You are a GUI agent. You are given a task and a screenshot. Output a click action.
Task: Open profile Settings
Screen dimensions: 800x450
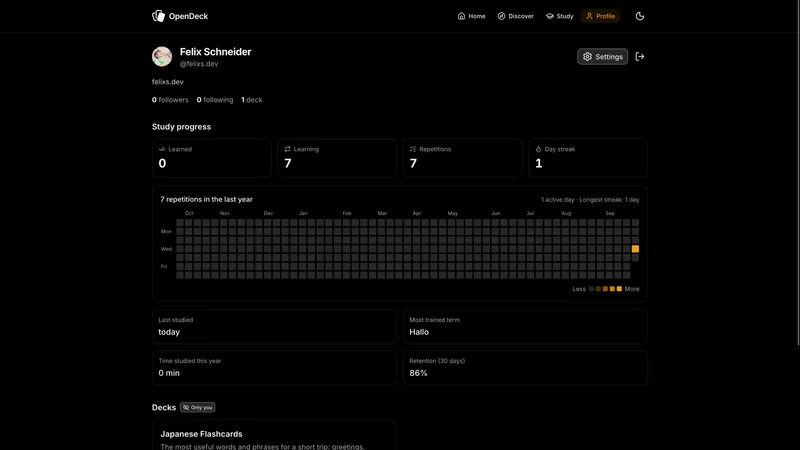point(603,57)
